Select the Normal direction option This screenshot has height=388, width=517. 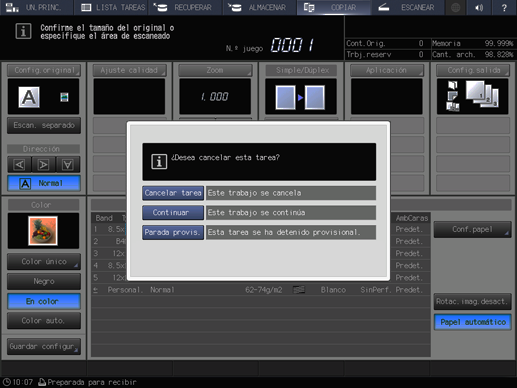click(x=44, y=183)
